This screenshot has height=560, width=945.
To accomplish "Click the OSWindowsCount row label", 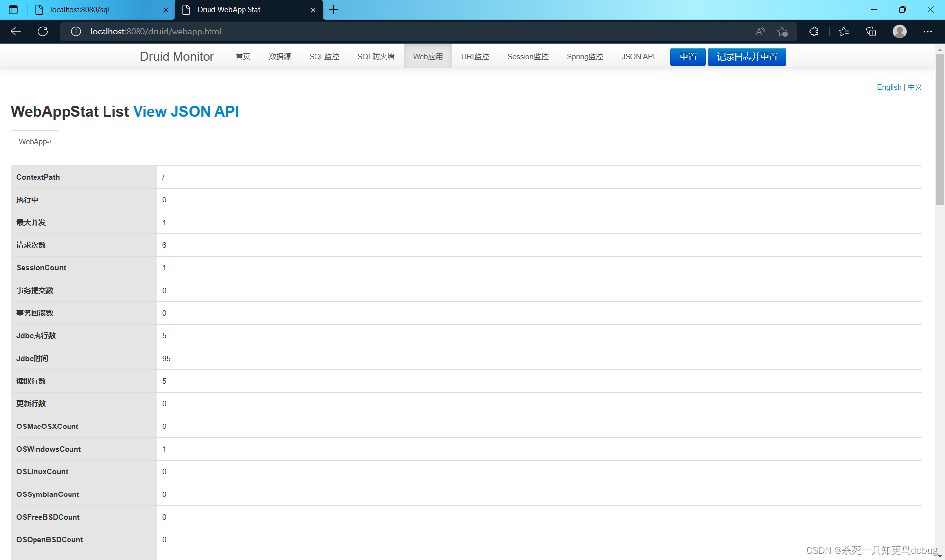I will (49, 449).
